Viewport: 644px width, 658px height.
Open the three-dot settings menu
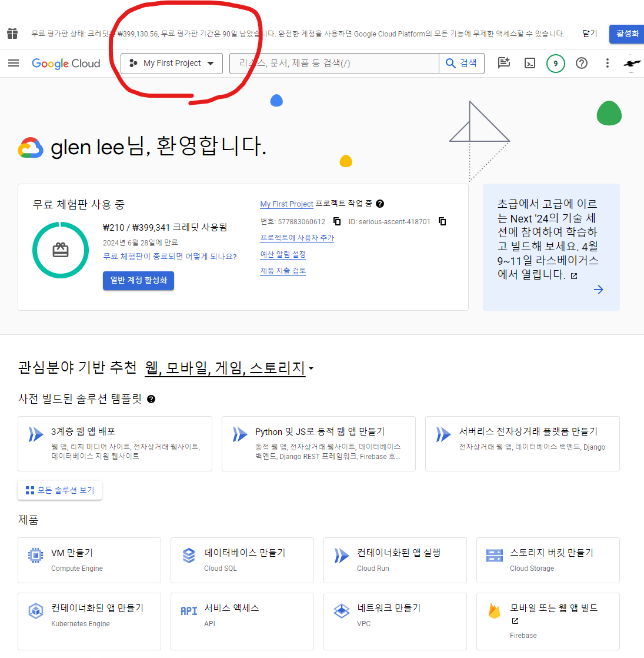tap(607, 64)
